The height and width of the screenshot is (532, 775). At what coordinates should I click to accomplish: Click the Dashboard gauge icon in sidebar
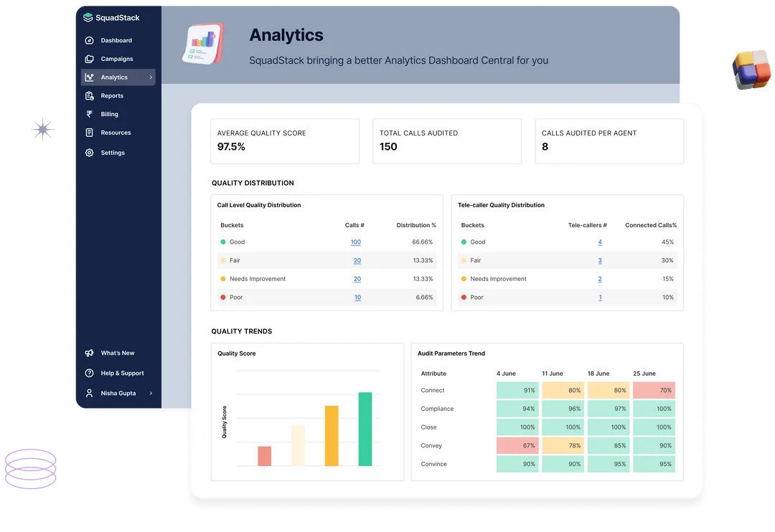click(x=90, y=40)
